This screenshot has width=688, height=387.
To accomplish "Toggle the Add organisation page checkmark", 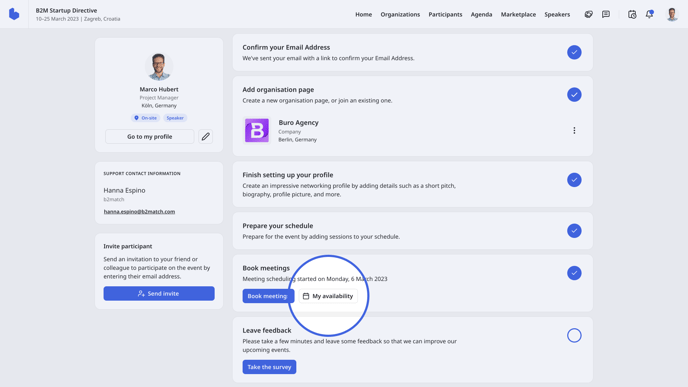I will tap(574, 94).
